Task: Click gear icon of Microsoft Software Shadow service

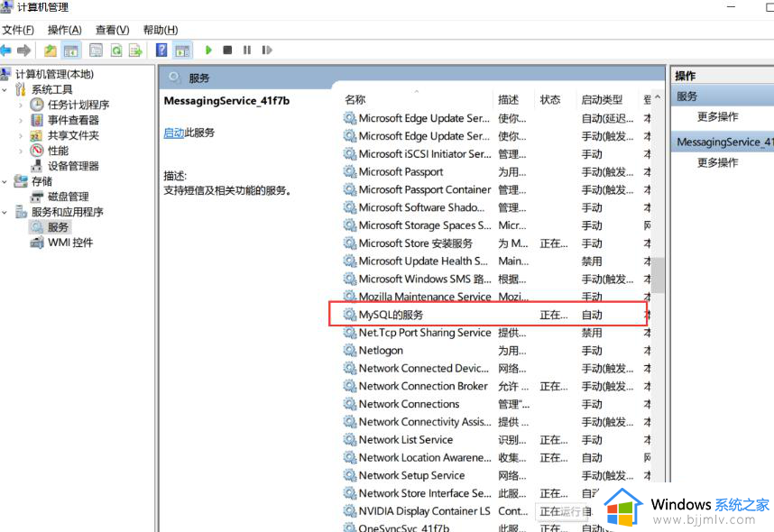Action: point(350,207)
